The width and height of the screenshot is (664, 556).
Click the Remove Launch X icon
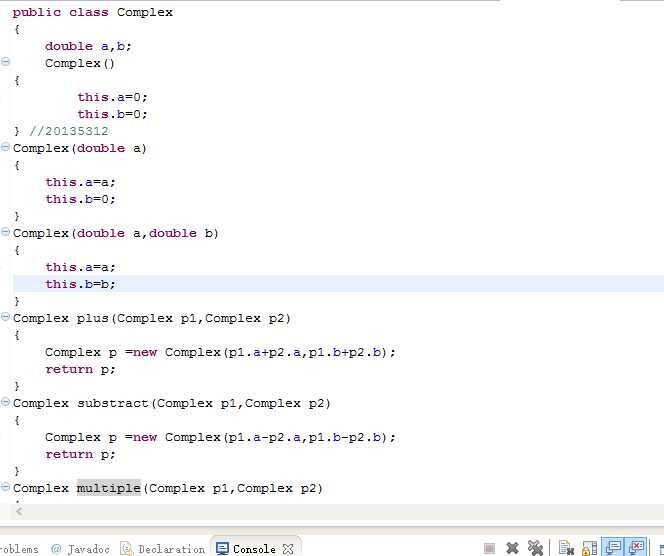pos(512,548)
